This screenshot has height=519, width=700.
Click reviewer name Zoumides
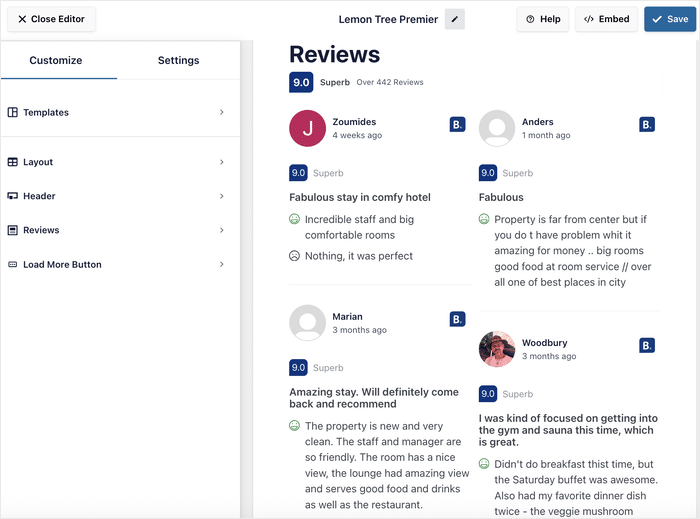[x=354, y=122]
